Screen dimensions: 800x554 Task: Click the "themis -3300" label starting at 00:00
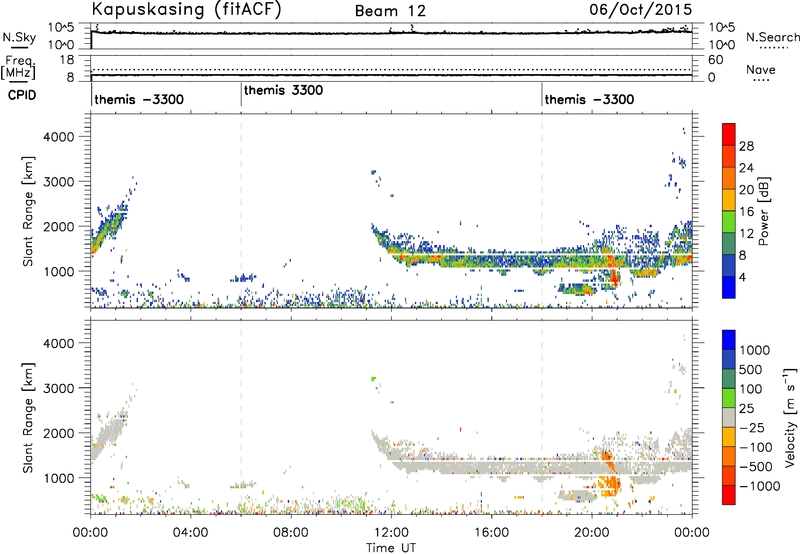139,99
